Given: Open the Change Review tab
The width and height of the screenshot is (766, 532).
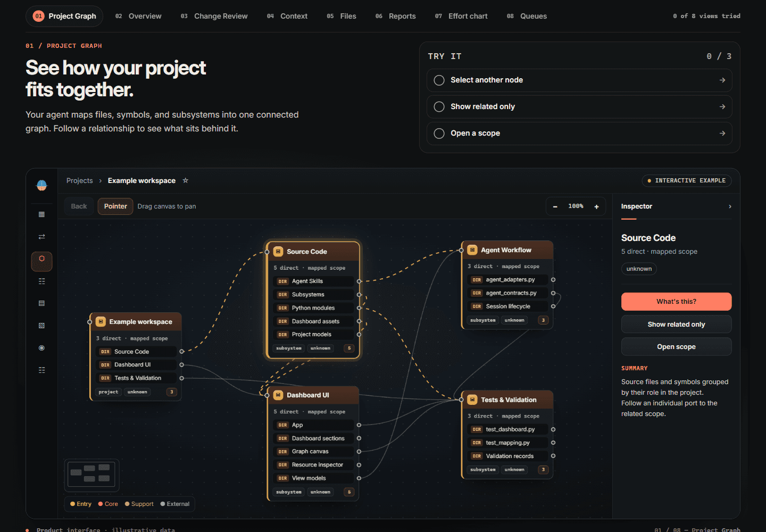Looking at the screenshot, I should (214, 16).
